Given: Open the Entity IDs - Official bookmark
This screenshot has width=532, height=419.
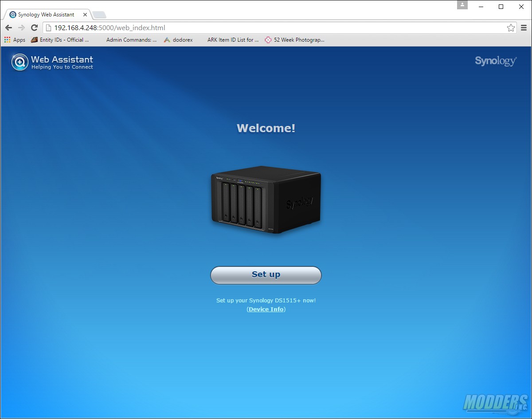Looking at the screenshot, I should [x=60, y=39].
